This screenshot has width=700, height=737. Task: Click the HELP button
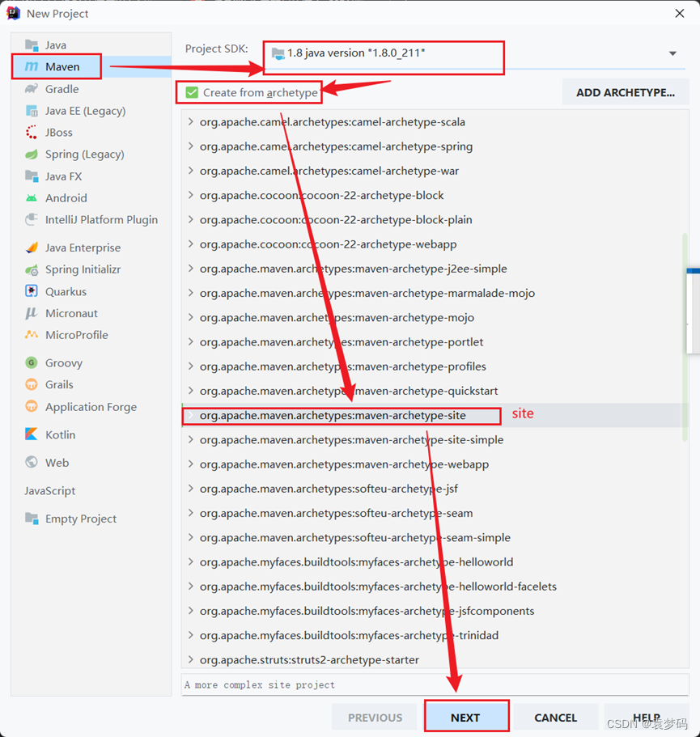tap(647, 718)
